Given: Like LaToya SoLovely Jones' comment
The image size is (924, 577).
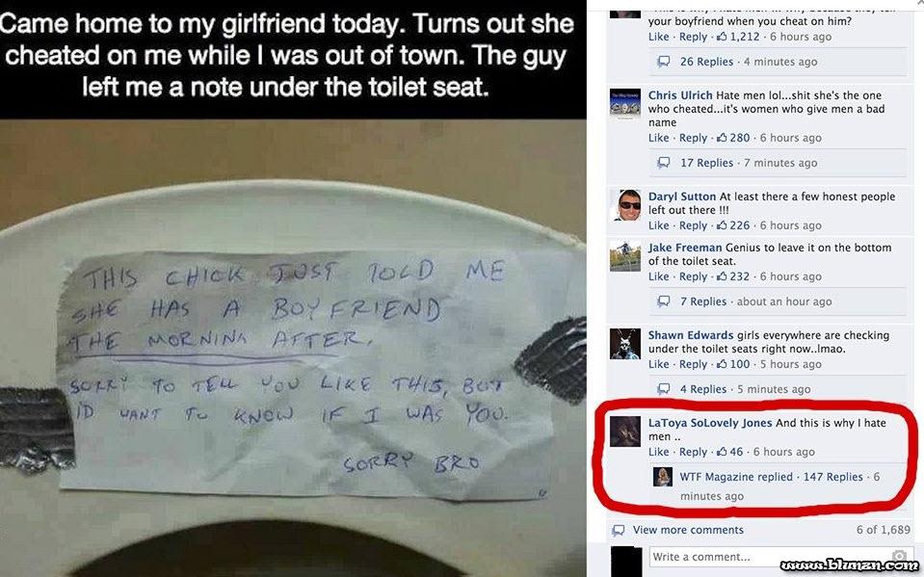Looking at the screenshot, I should (658, 452).
